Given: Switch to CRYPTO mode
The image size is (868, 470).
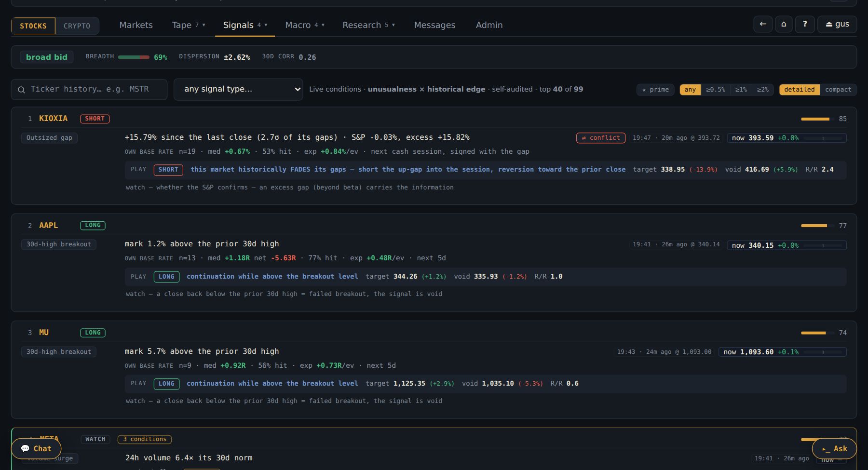Looking at the screenshot, I should pyautogui.click(x=77, y=26).
